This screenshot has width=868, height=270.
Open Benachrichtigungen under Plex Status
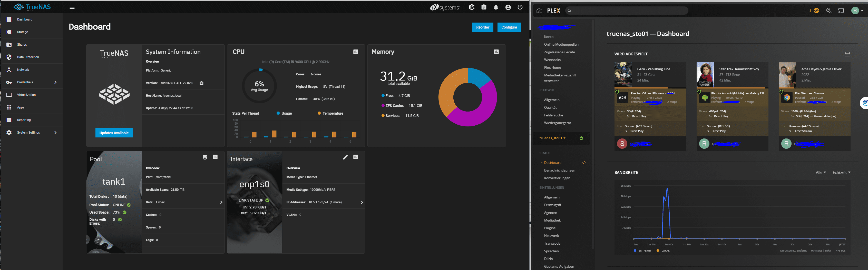tap(559, 170)
